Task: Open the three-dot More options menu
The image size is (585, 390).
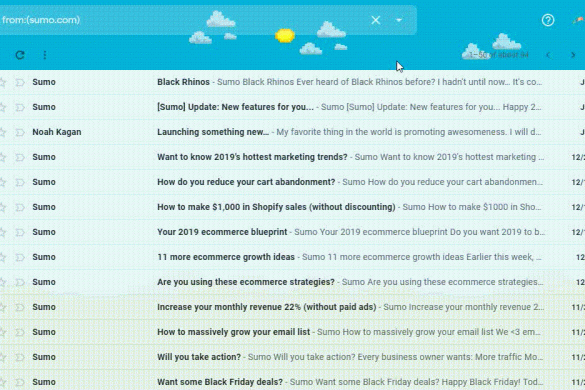Action: point(45,55)
